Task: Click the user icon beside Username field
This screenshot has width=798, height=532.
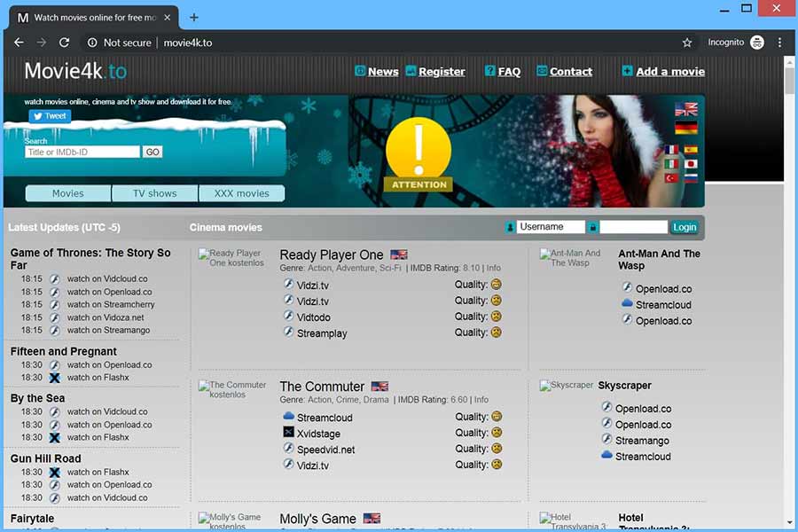Action: tap(510, 227)
